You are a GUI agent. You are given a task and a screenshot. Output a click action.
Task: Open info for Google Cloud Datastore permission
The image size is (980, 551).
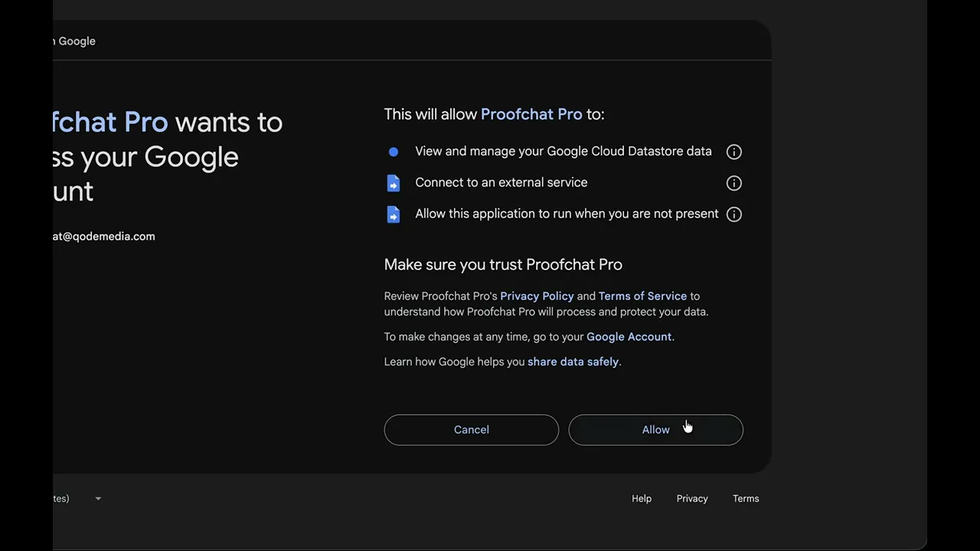(x=733, y=152)
